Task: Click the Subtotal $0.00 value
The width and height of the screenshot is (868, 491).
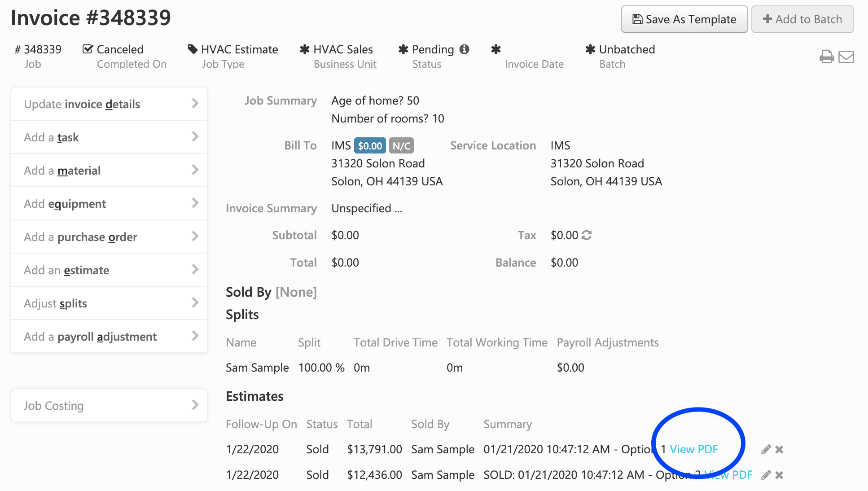Action: 345,235
